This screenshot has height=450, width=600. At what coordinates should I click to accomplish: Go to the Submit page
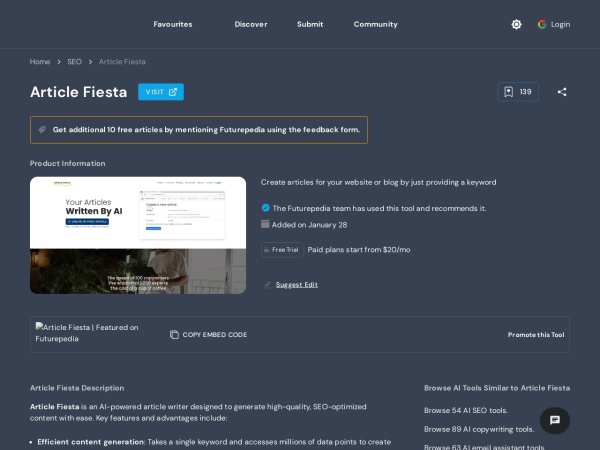pyautogui.click(x=310, y=24)
